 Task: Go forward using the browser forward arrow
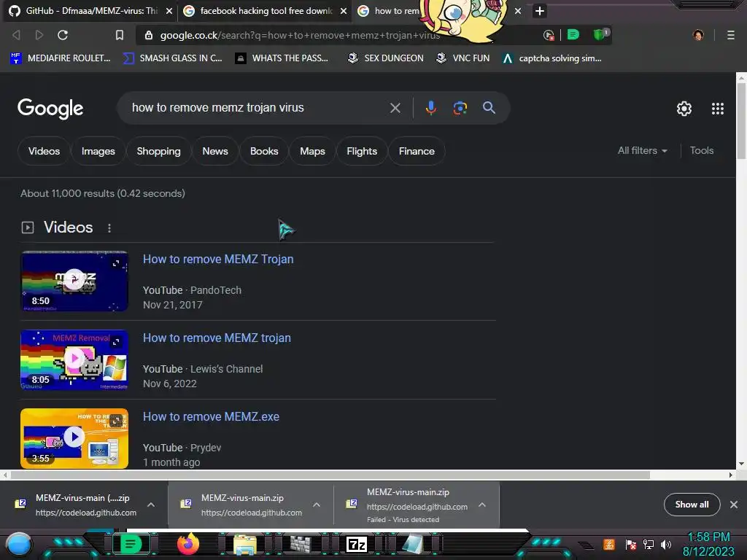coord(39,35)
